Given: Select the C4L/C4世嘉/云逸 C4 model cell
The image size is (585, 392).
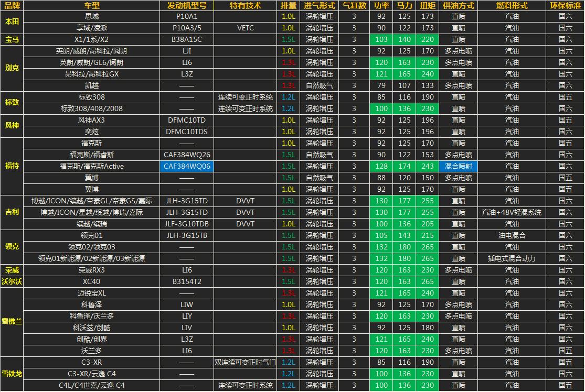Looking at the screenshot, I should pos(91,385).
